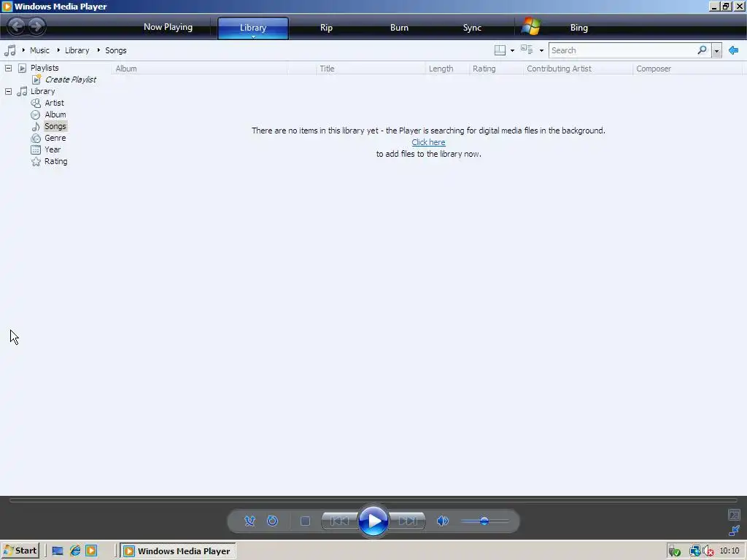This screenshot has height=560, width=747.
Task: Click the Year calendar icon in the tree
Action: 36,149
